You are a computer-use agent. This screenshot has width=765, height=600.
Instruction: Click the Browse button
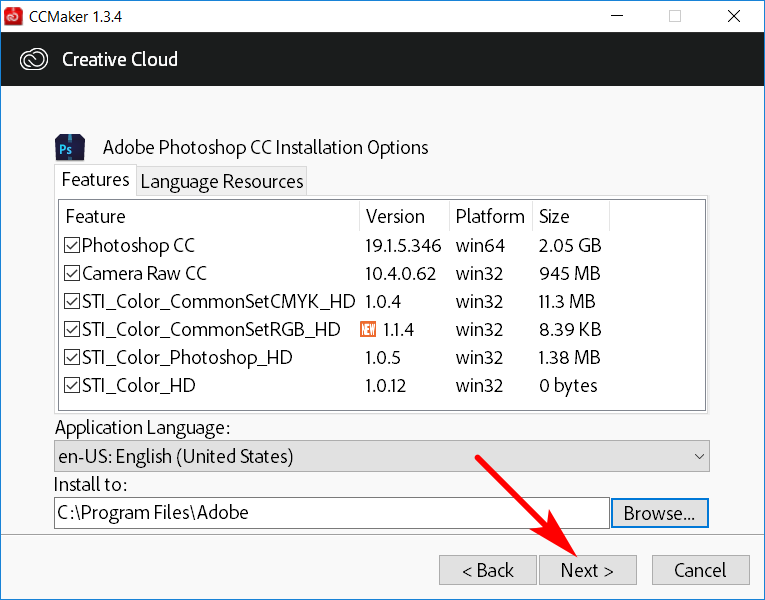659,513
